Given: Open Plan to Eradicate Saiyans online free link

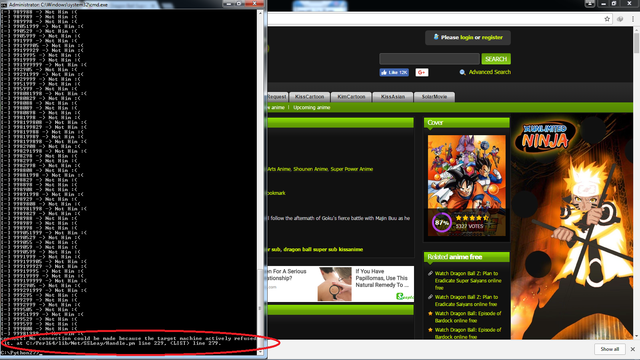Looking at the screenshot, I should (466, 301).
